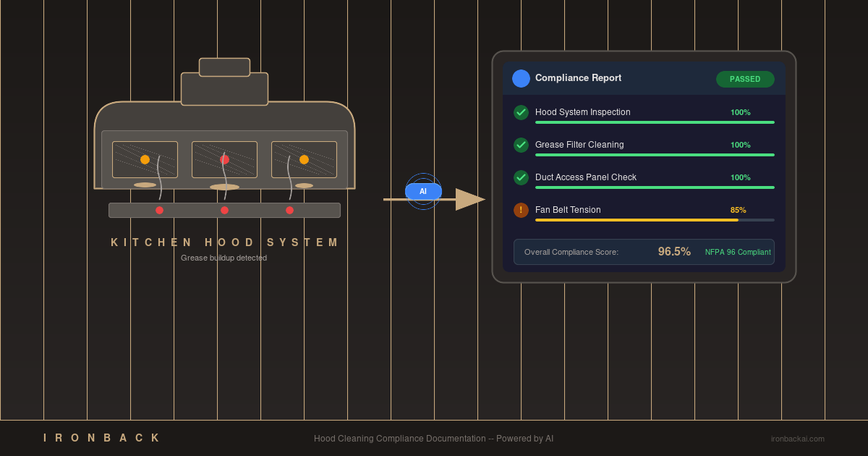This screenshot has height=456, width=868.
Task: Click the red dot in the middle hood filter
Action: (224, 159)
